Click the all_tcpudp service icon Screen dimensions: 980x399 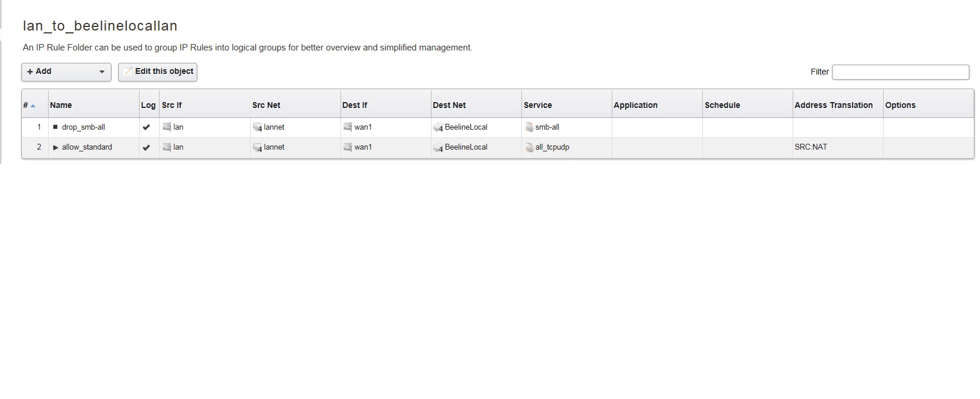pos(529,148)
